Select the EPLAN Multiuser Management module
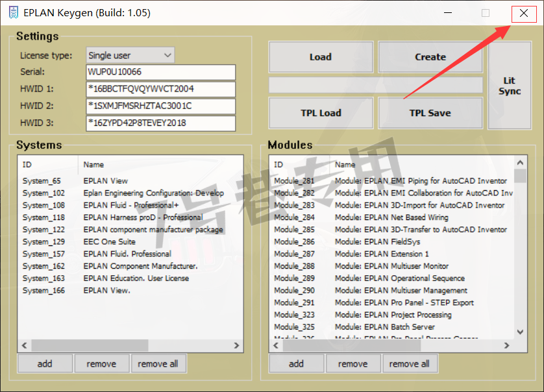 [392, 290]
